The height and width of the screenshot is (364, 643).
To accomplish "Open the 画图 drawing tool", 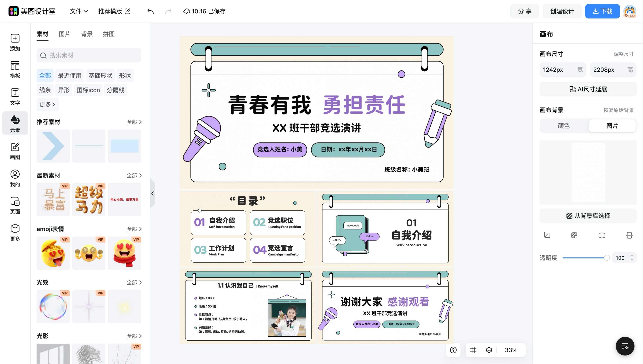I will click(x=15, y=151).
